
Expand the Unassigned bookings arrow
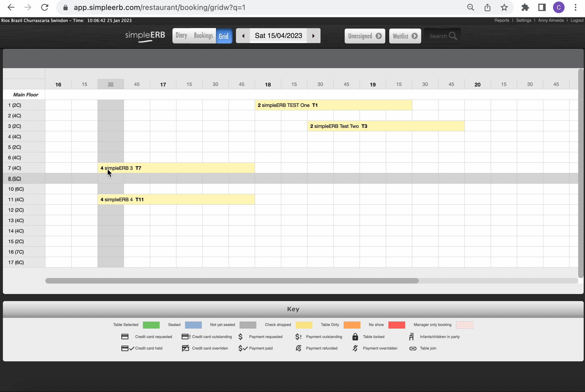pyautogui.click(x=379, y=36)
